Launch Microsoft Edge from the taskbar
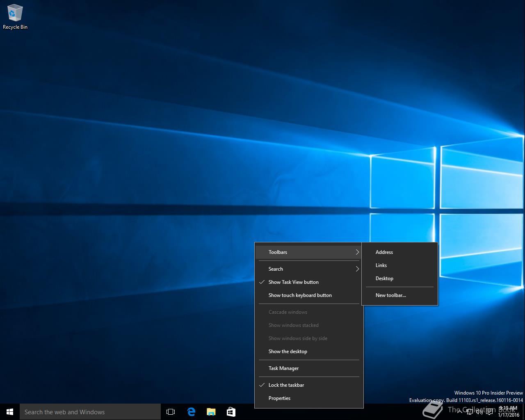This screenshot has width=525, height=420. (x=191, y=412)
